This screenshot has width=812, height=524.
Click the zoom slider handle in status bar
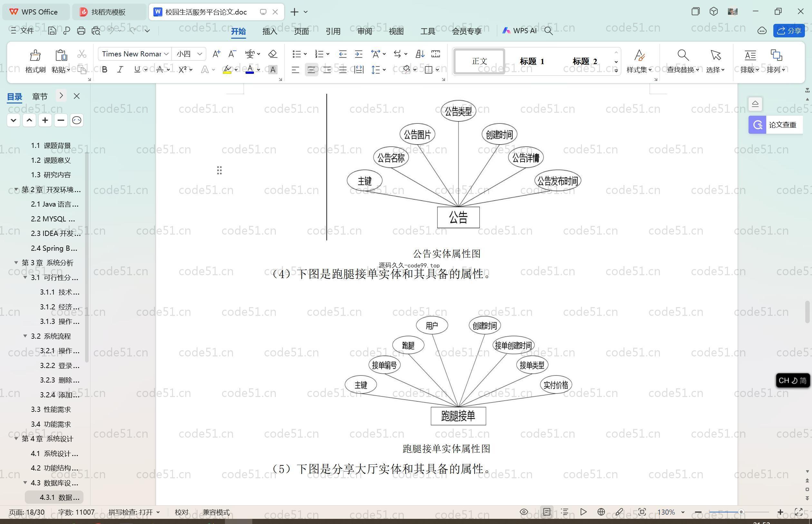(741, 512)
